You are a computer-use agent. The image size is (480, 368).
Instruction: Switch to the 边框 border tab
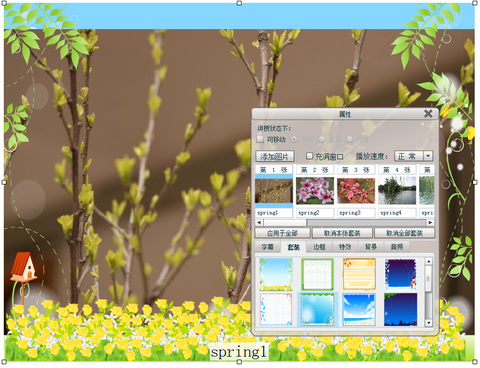pos(319,247)
